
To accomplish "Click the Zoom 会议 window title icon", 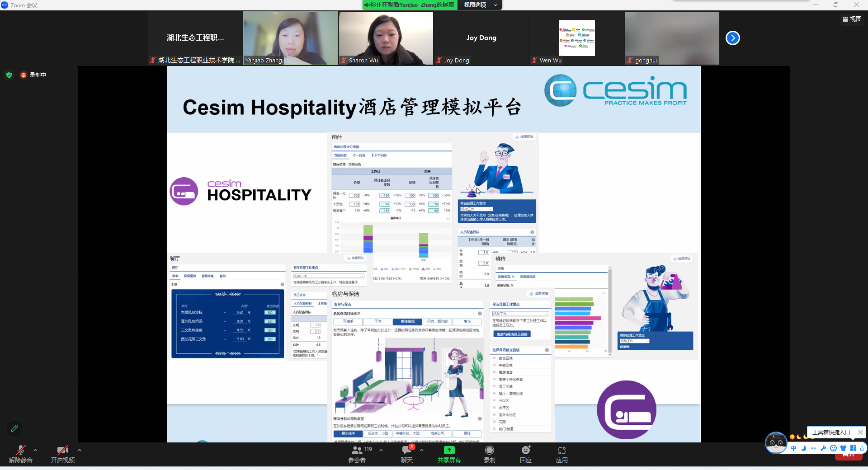I will click(x=5, y=5).
